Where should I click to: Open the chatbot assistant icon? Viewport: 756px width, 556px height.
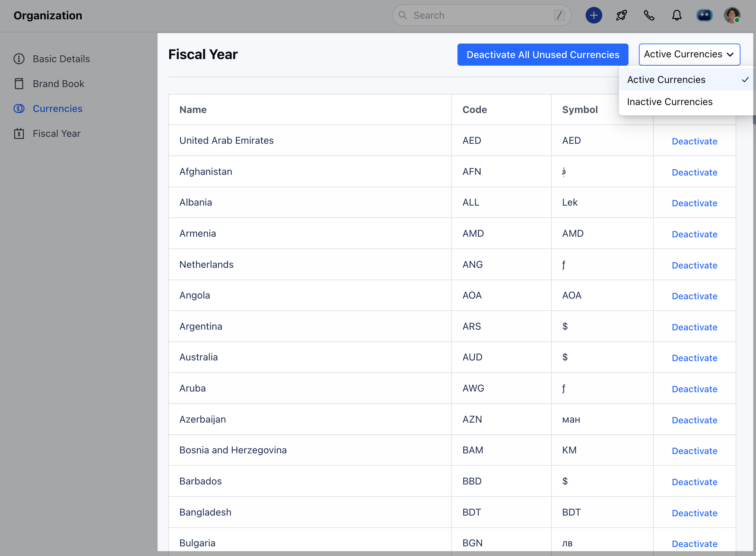[704, 15]
